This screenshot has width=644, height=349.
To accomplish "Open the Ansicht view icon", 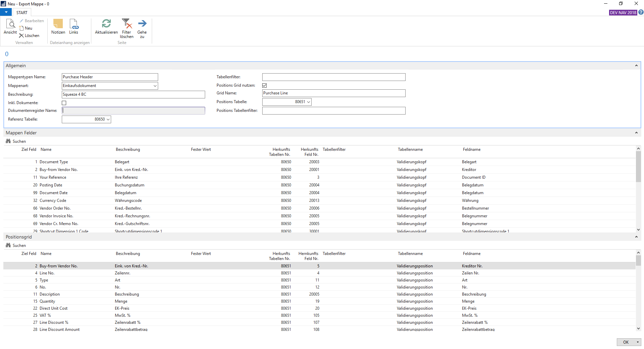I will click(x=10, y=27).
